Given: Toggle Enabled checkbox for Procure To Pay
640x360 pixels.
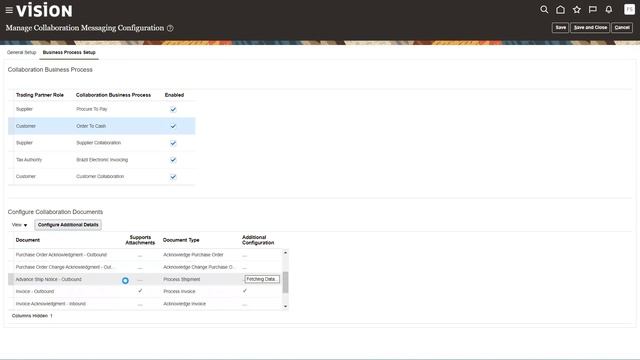Looking at the screenshot, I should 173,109.
